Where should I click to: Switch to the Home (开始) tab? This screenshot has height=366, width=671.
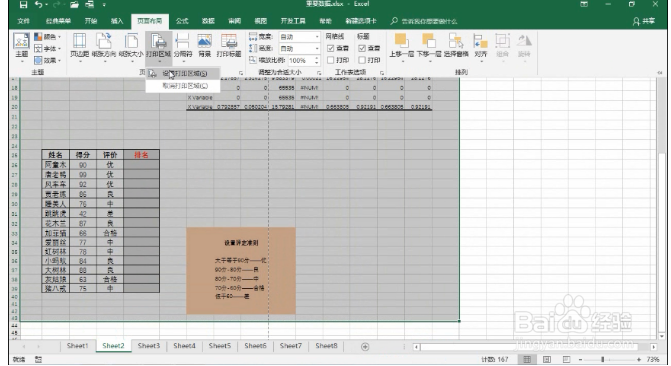click(91, 21)
